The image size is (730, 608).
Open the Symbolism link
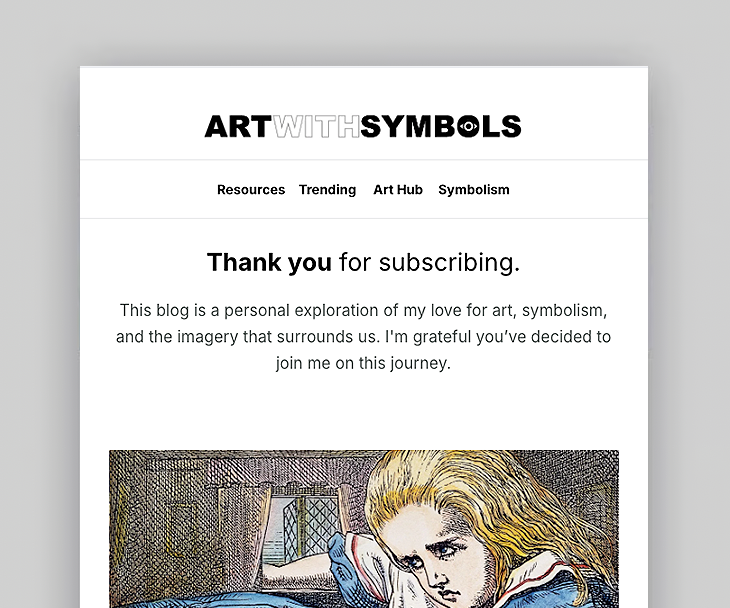coord(474,190)
